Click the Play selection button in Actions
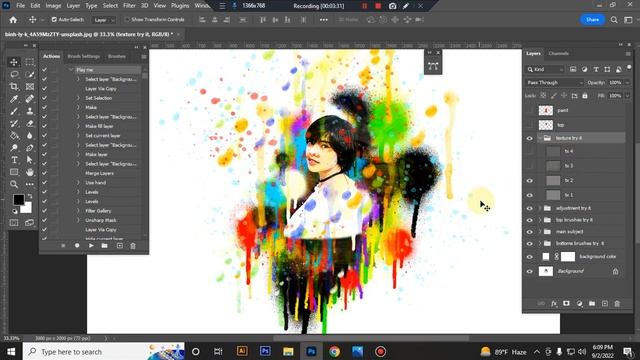Screen dimensions: 640x360 click(91, 246)
